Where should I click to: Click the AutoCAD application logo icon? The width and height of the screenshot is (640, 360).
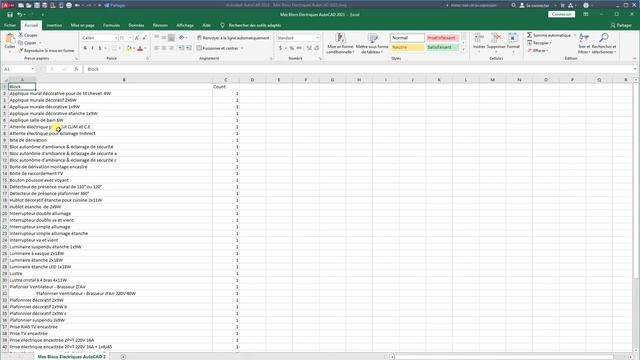coord(5,5)
